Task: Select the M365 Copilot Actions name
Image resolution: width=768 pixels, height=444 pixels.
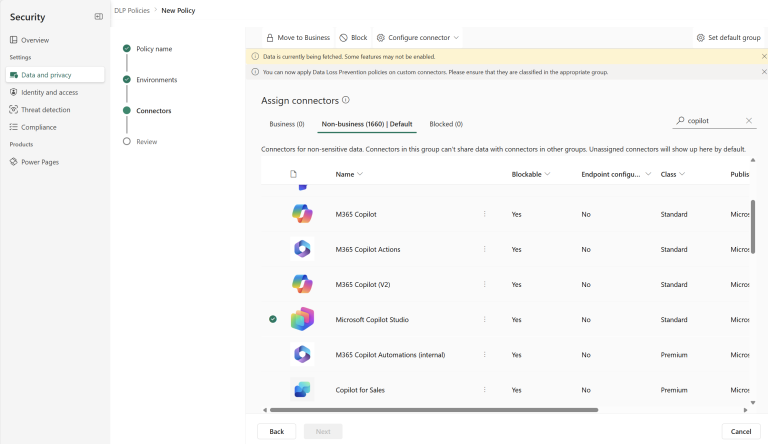Action: [x=368, y=249]
